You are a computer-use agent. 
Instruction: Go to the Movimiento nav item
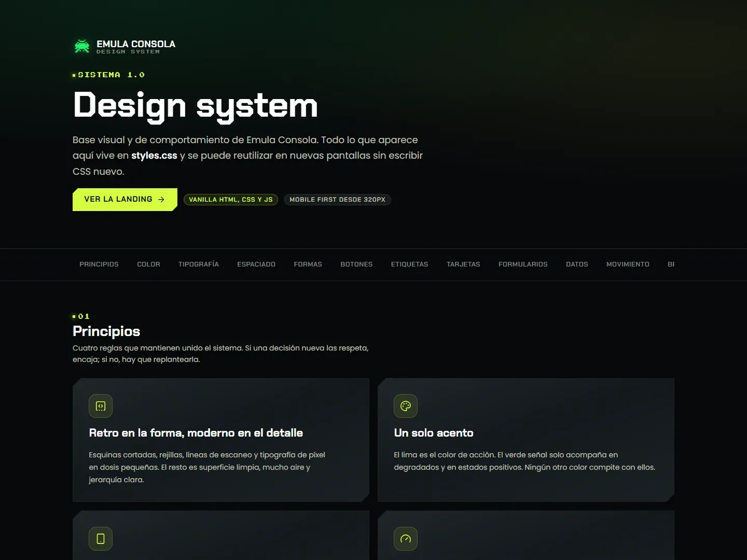pyautogui.click(x=628, y=264)
